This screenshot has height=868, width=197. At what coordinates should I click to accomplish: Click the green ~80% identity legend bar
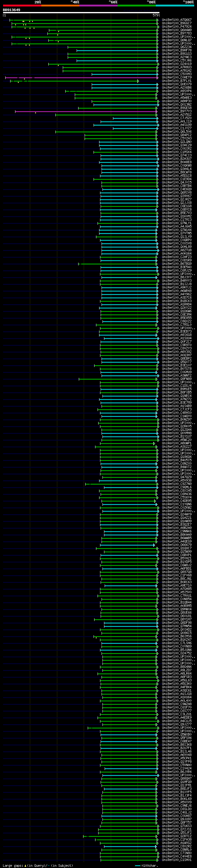pyautogui.click(x=137, y=6)
